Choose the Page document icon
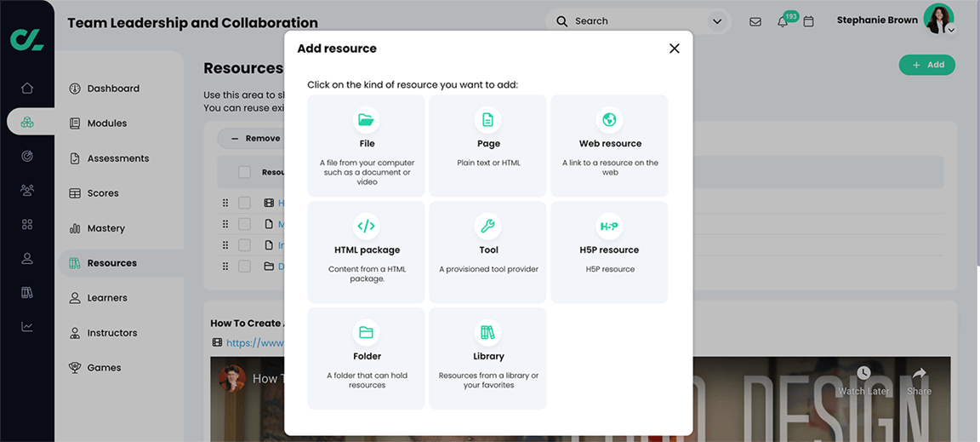 pos(487,119)
